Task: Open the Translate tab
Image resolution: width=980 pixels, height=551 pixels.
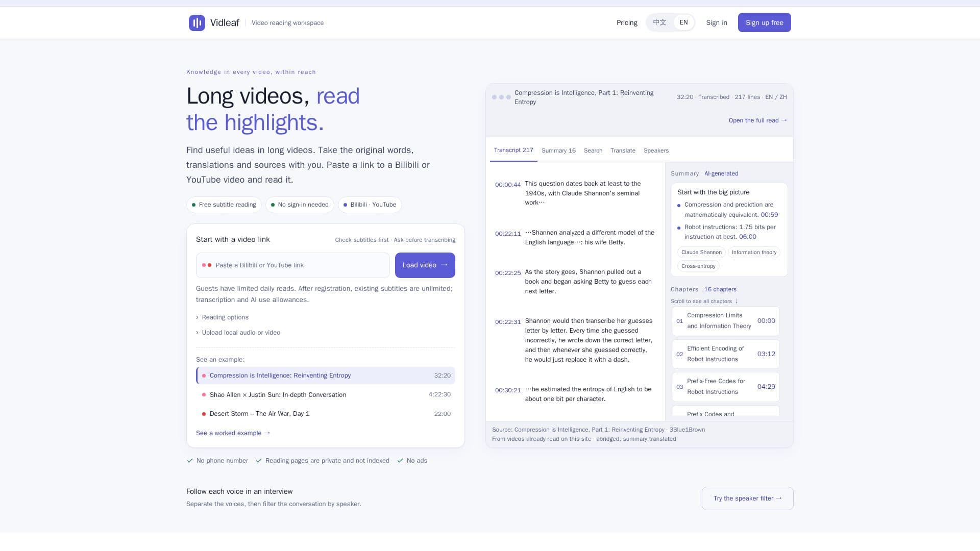Action: tap(623, 151)
